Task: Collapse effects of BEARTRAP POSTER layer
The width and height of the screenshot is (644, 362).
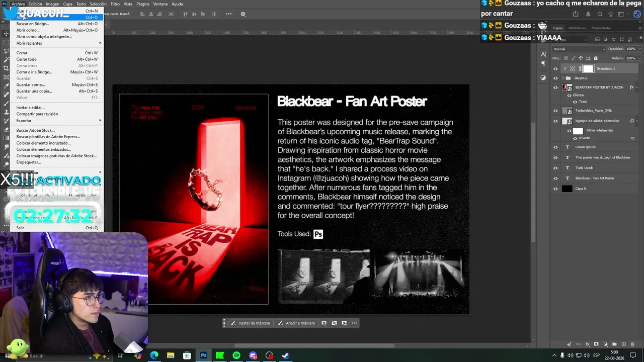Action: (x=637, y=87)
